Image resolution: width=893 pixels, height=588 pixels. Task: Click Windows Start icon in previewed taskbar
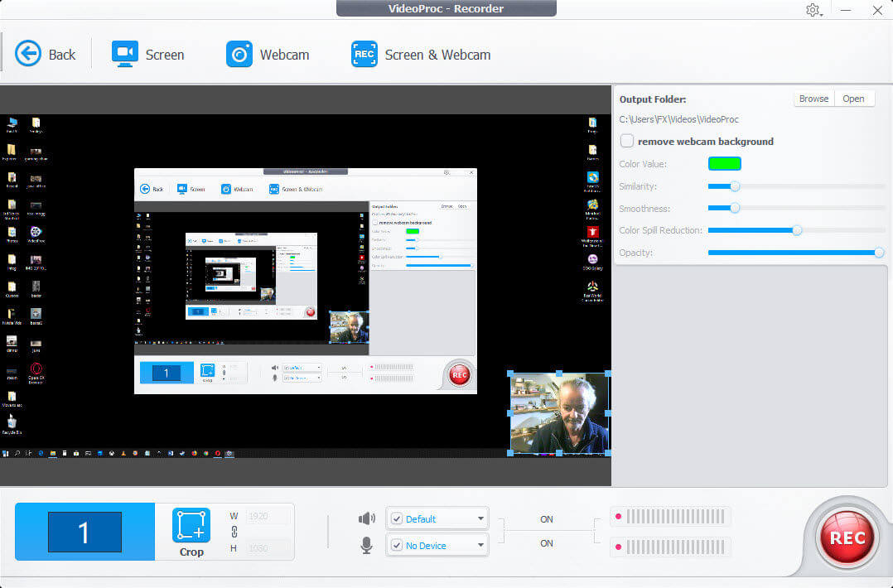[6, 454]
